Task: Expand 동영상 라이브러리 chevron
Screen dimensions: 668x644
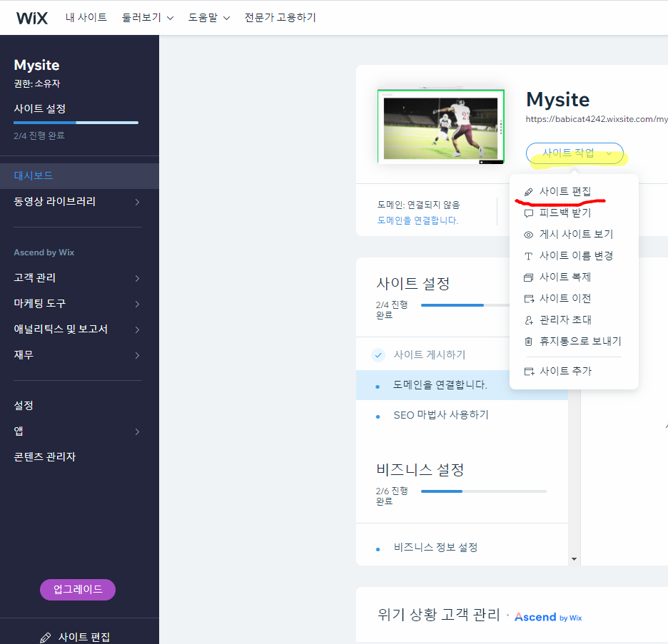Action: pos(137,202)
